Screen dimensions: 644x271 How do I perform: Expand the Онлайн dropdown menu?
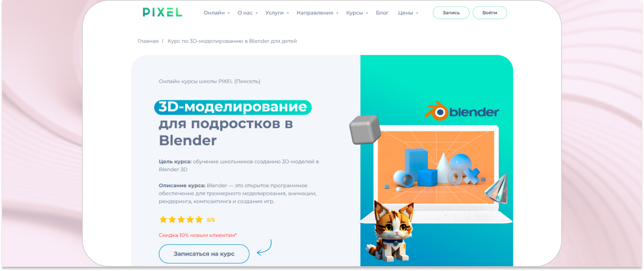point(216,13)
